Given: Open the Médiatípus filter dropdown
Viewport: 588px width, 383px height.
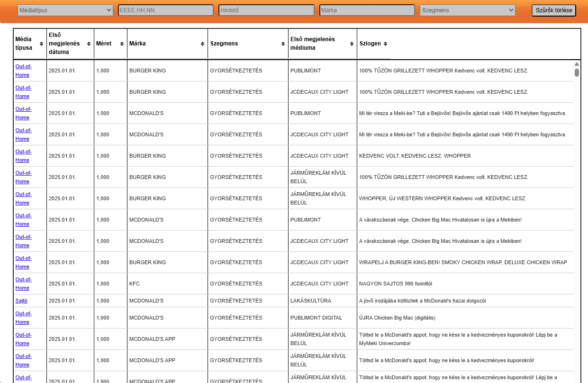Looking at the screenshot, I should (65, 10).
